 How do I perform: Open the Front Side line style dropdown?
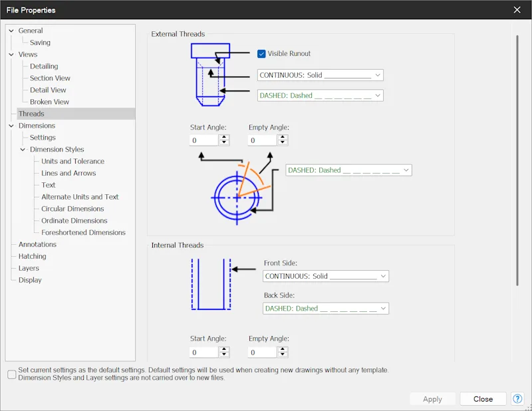pyautogui.click(x=326, y=276)
